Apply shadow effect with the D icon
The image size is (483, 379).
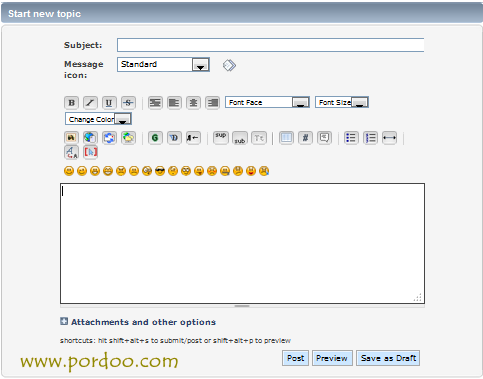point(174,138)
